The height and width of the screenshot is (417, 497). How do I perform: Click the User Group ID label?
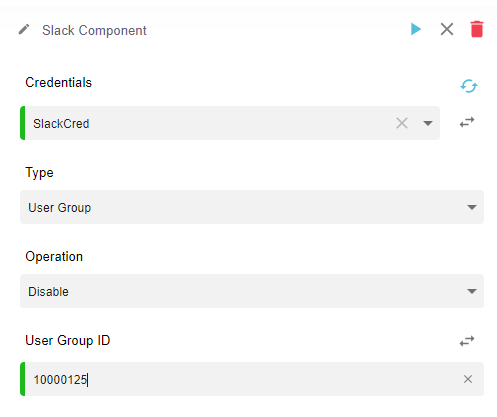click(x=68, y=340)
